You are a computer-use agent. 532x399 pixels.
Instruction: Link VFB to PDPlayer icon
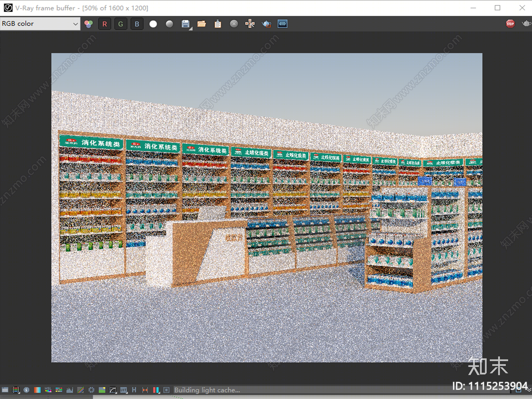(282, 24)
